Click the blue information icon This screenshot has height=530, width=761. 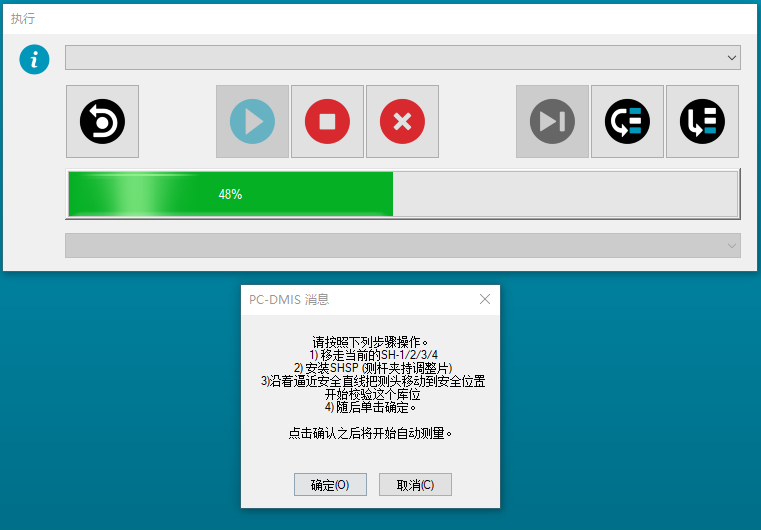35,59
